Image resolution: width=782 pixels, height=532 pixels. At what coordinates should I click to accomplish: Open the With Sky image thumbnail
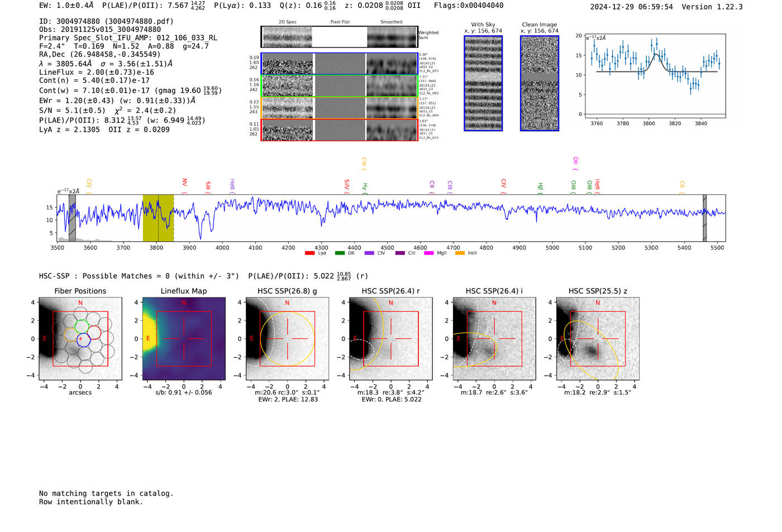point(483,83)
